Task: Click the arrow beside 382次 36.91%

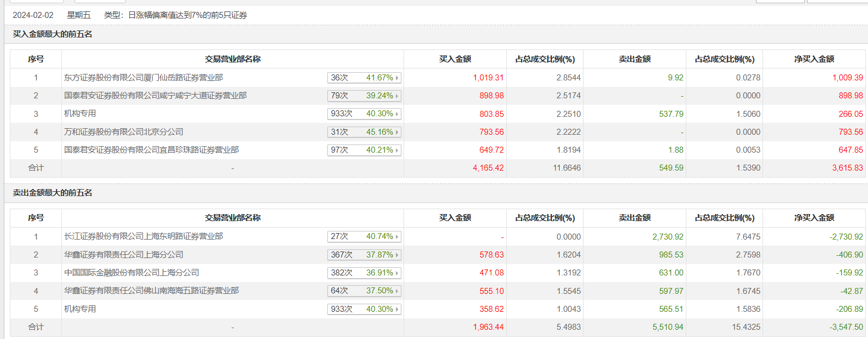Action: (397, 273)
